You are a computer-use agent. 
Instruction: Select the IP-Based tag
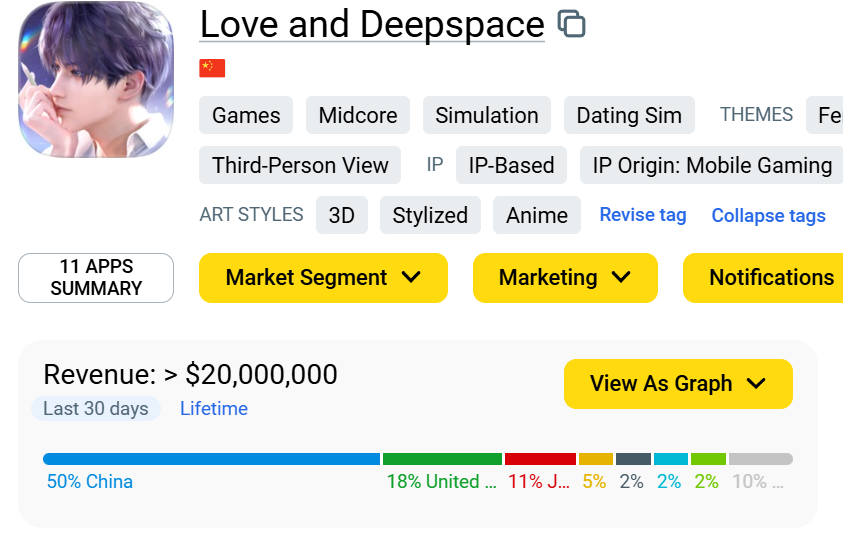(511, 165)
